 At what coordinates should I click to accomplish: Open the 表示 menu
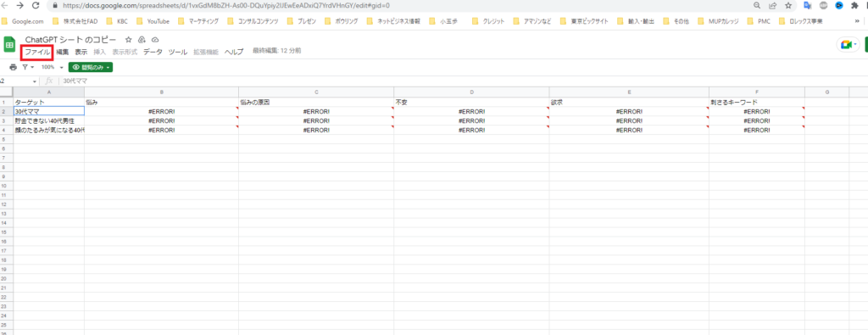click(81, 52)
